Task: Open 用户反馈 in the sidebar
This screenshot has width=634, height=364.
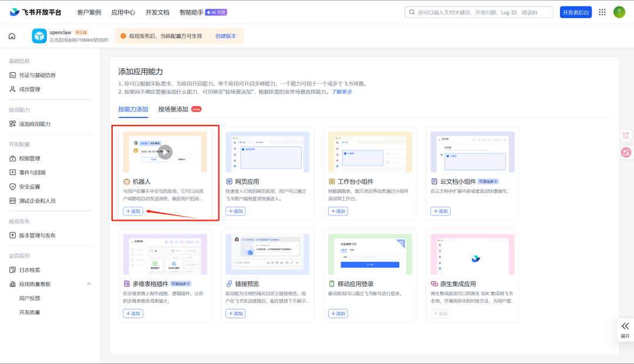Action: pos(29,298)
